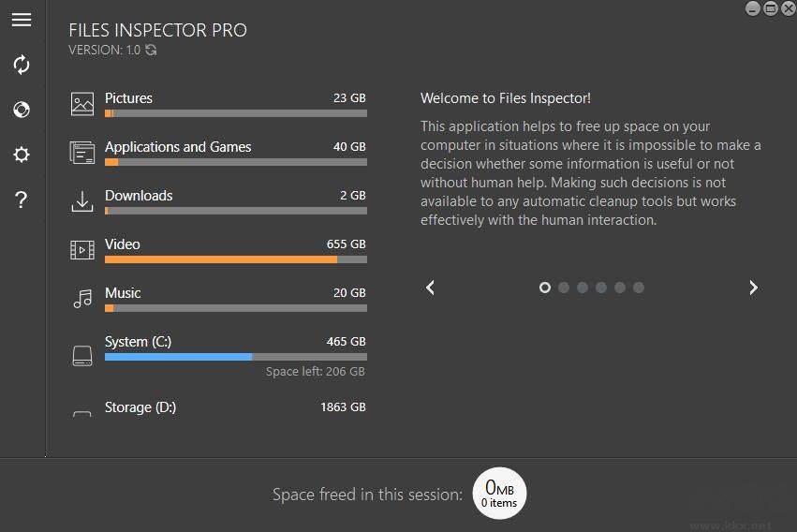Viewport: 797px width, 532px height.
Task: Open the Storage (D:) drive entry
Action: pos(140,407)
